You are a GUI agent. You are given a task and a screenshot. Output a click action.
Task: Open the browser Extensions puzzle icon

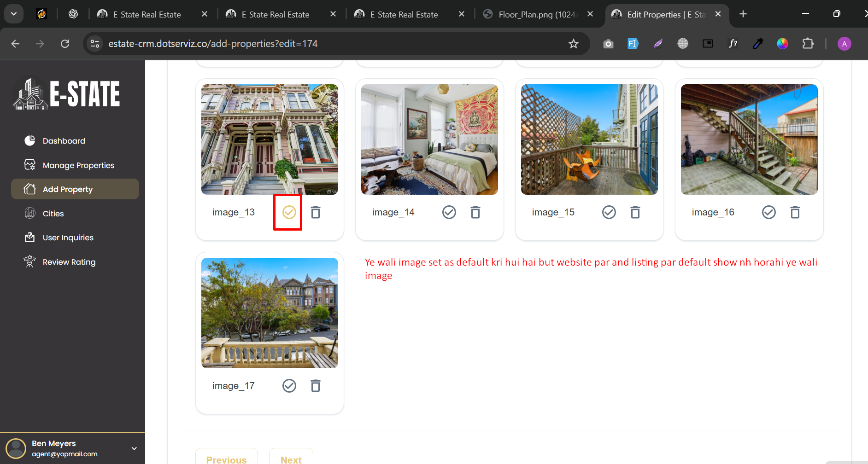(x=808, y=44)
